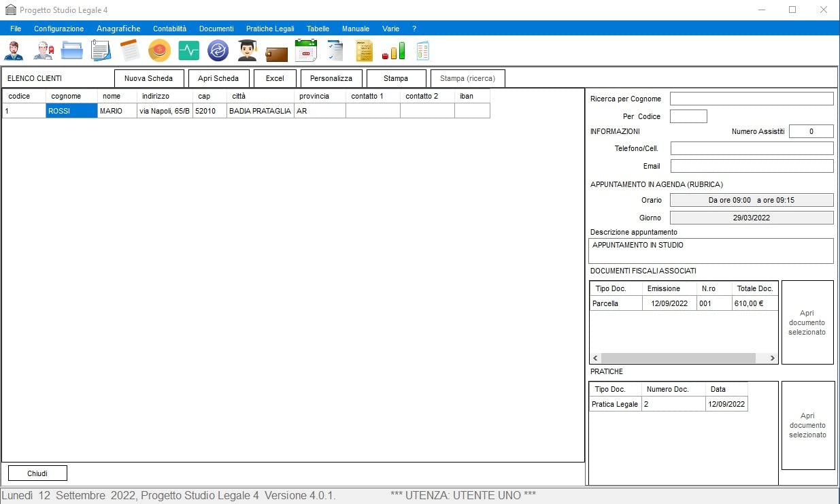Click the Stampa button
This screenshot has width=840, height=504.
396,78
